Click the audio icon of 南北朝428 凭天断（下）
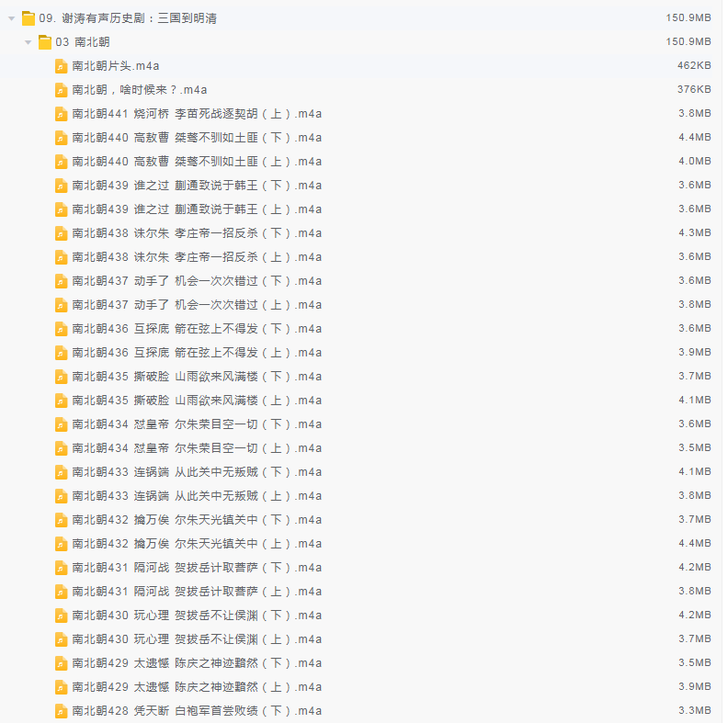Viewport: 728px width, 723px height. coord(61,710)
